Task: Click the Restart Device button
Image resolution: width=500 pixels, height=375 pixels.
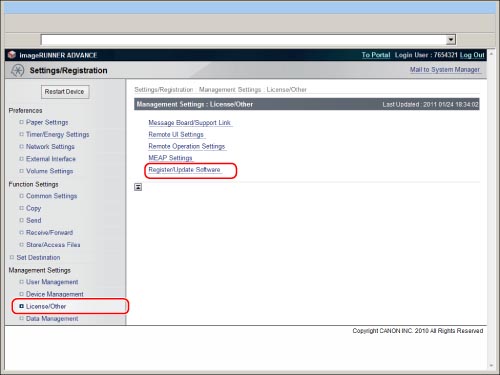Action: pos(65,92)
